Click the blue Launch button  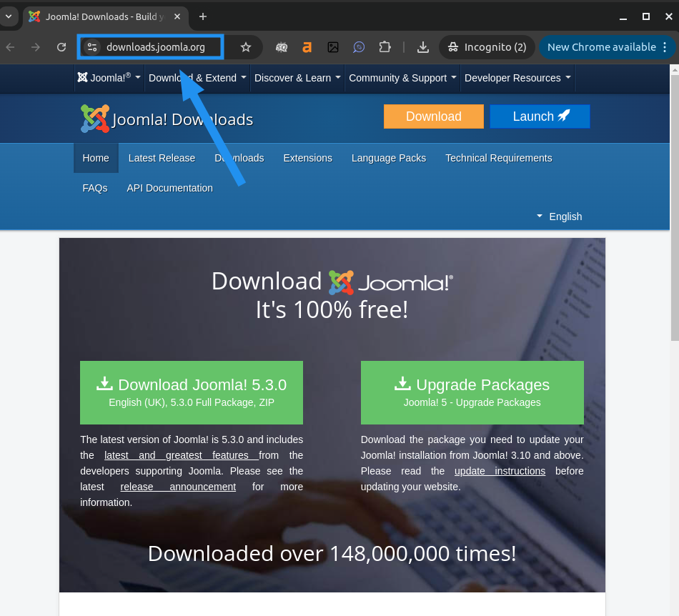(540, 116)
